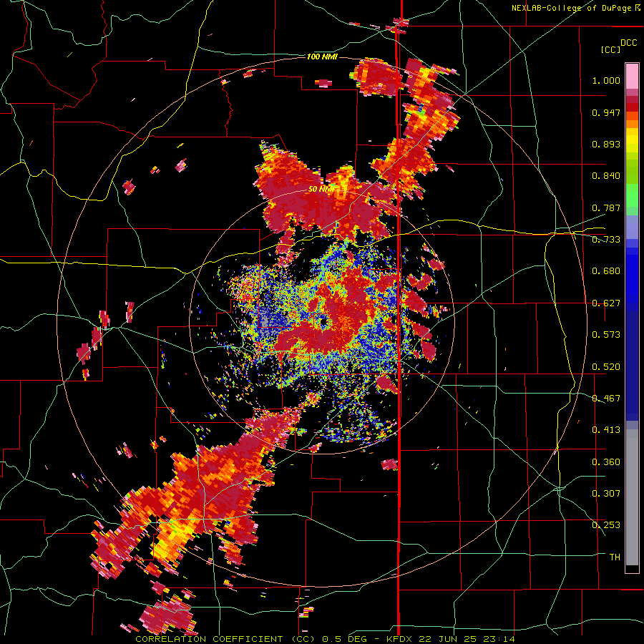Pick the bright green segment of the color bar

click(x=632, y=195)
